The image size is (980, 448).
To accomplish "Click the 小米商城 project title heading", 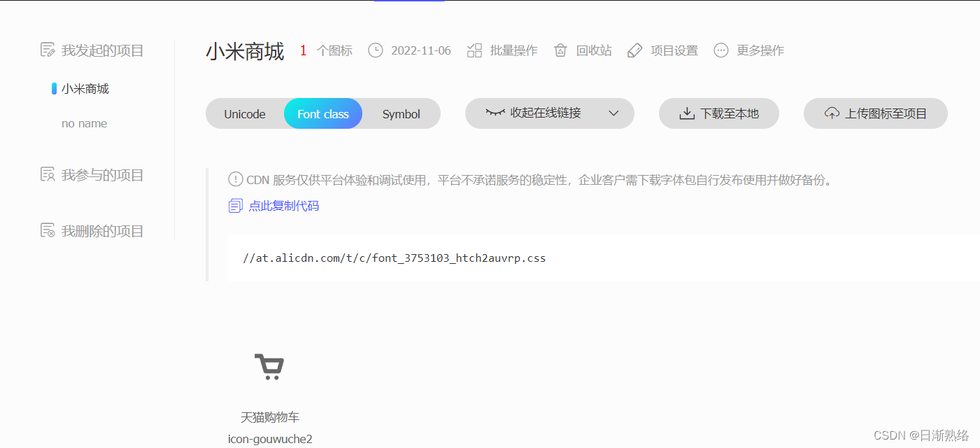I will pyautogui.click(x=245, y=51).
